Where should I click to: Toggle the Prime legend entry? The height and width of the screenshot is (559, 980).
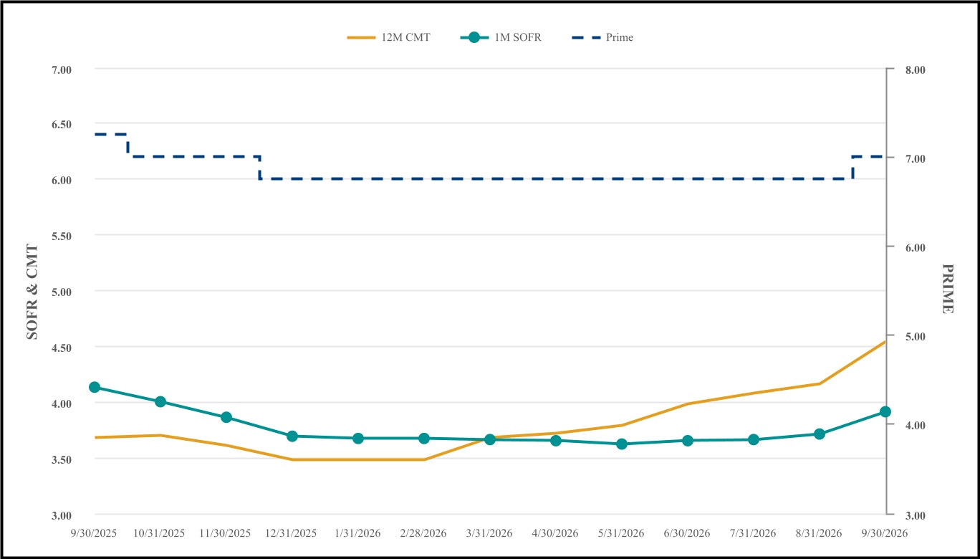pos(602,37)
